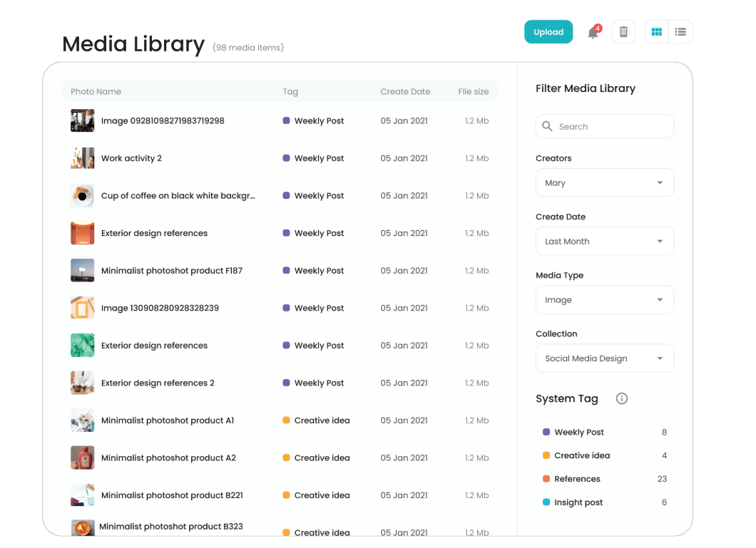Screen dimensions: 756x548
Task: Open the Media Type dropdown Image
Action: tap(605, 299)
